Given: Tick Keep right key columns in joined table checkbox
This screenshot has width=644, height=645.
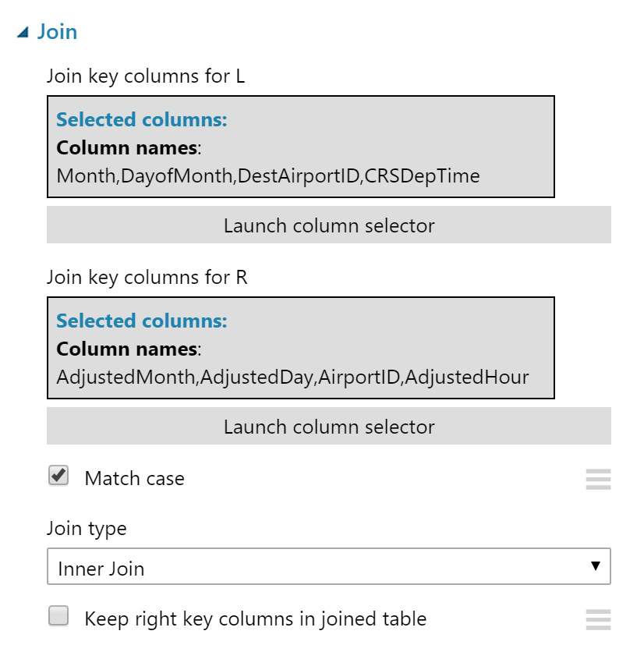Looking at the screenshot, I should tap(58, 617).
